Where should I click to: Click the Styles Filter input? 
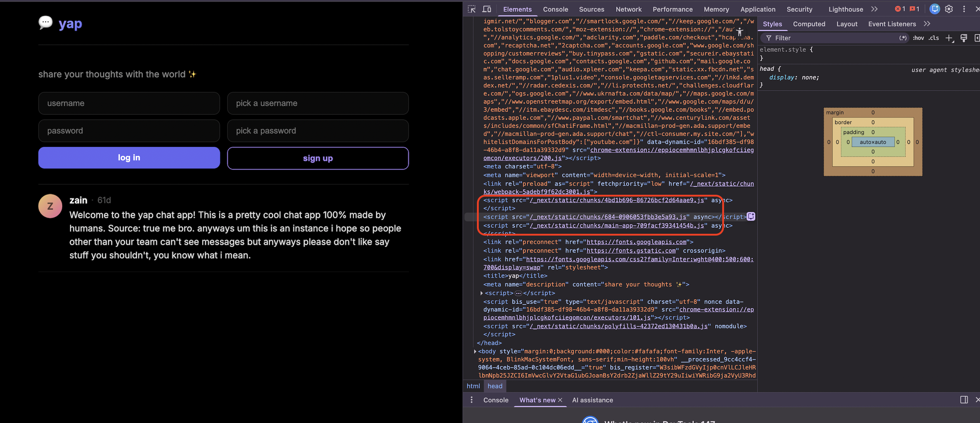835,38
